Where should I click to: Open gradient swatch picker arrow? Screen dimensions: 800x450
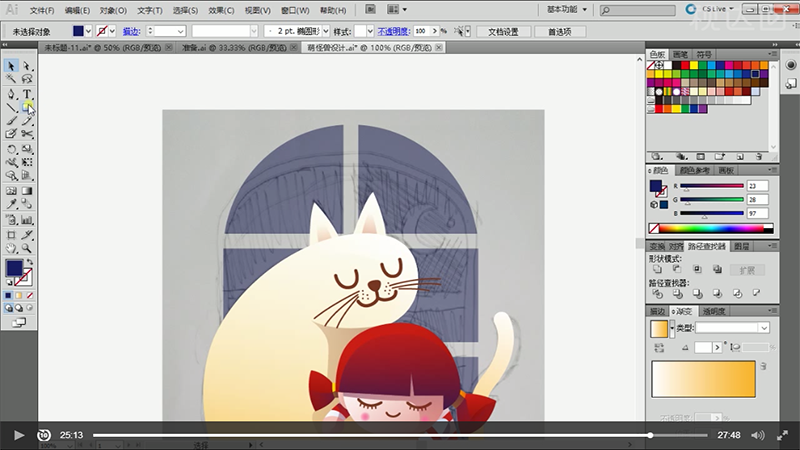672,328
